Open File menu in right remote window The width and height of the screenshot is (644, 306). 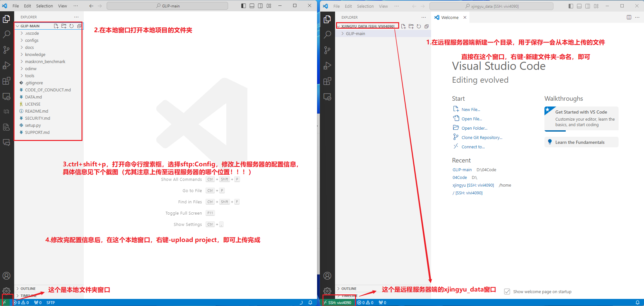point(336,6)
